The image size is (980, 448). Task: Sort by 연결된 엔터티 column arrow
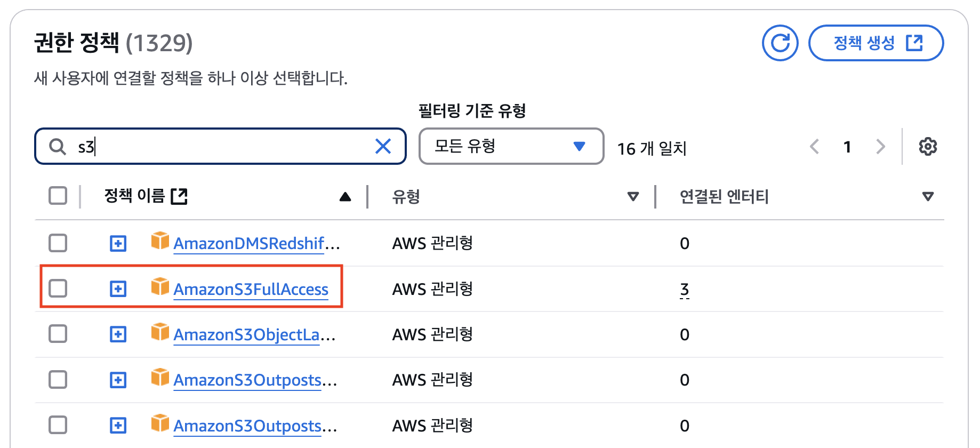(x=928, y=196)
